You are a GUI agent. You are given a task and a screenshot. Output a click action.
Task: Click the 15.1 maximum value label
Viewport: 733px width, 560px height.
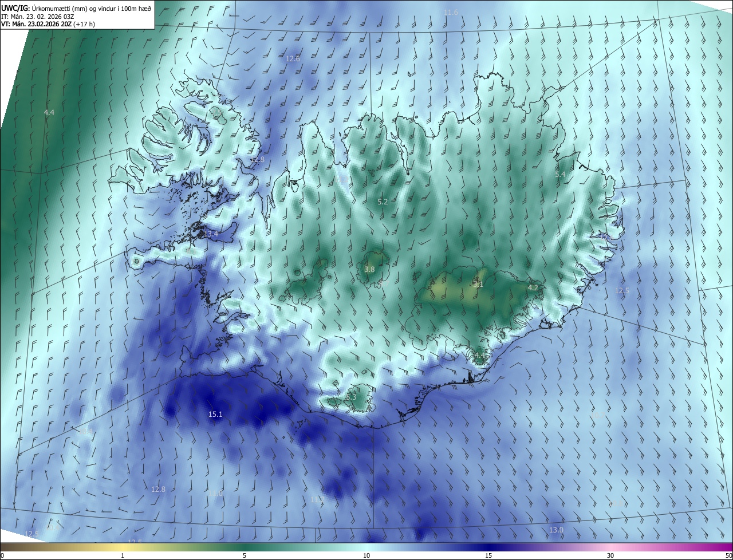point(215,414)
